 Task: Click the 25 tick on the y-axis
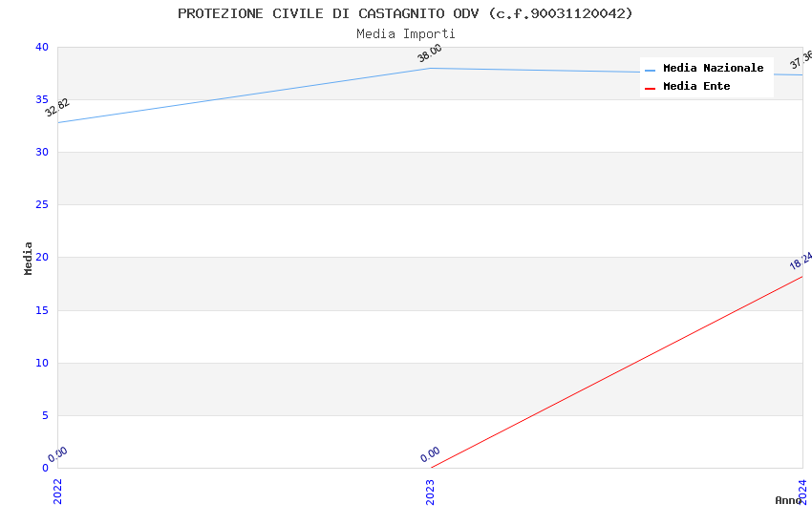[x=41, y=205]
